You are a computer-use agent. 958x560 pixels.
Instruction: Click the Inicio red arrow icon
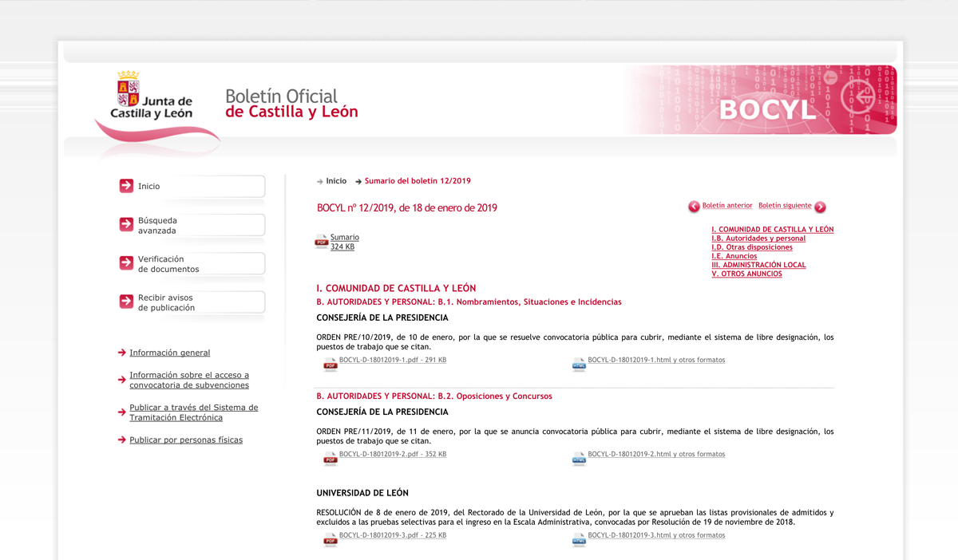pos(126,186)
